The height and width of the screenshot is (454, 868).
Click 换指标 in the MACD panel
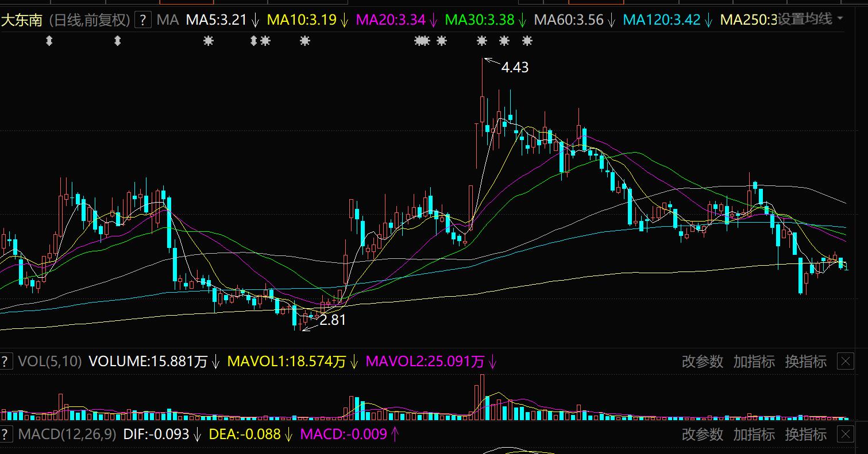coord(805,434)
